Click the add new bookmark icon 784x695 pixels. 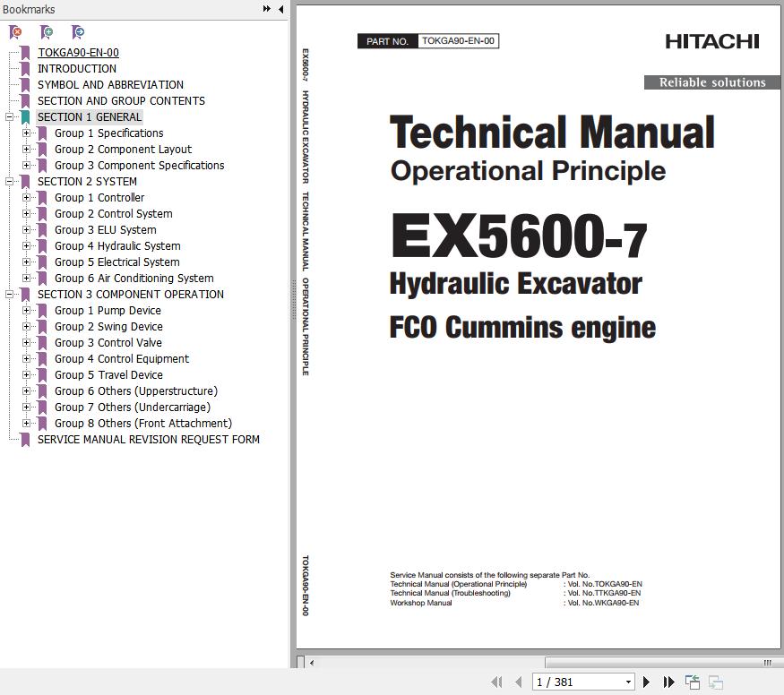[x=47, y=32]
